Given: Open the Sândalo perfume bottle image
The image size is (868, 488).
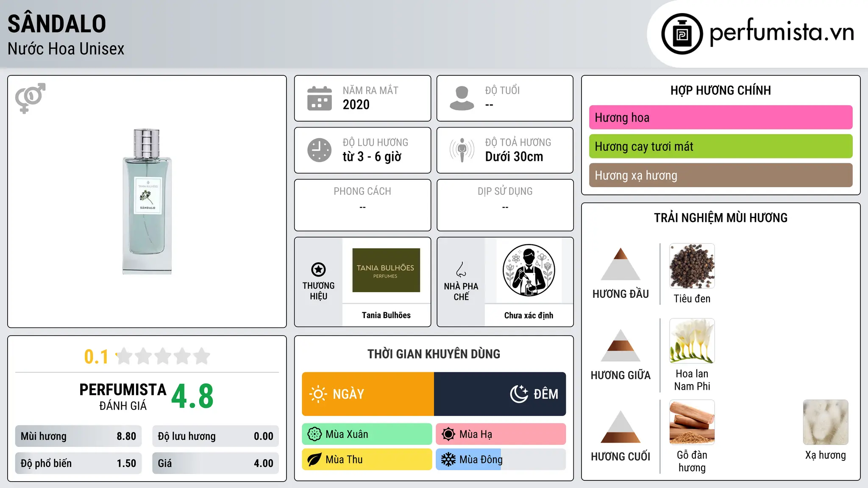Looking at the screenshot, I should click(x=147, y=202).
